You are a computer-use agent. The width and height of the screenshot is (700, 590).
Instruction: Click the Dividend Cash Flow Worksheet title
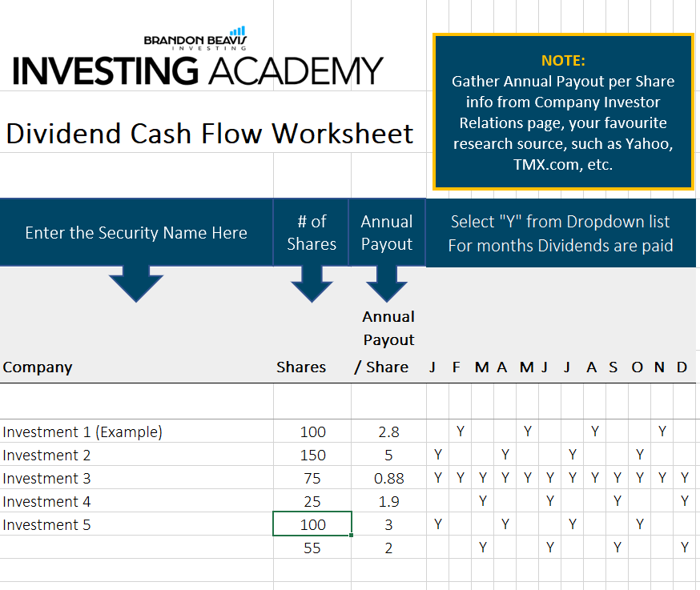coord(209,134)
